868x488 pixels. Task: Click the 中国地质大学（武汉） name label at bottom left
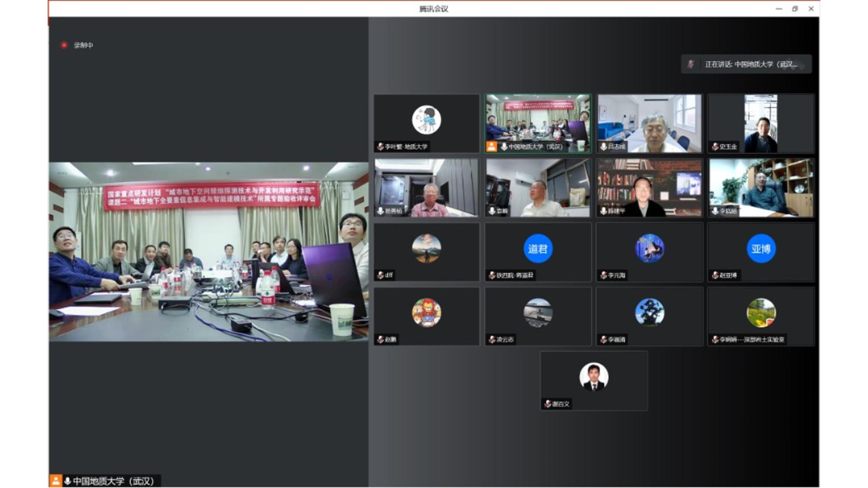tap(113, 481)
